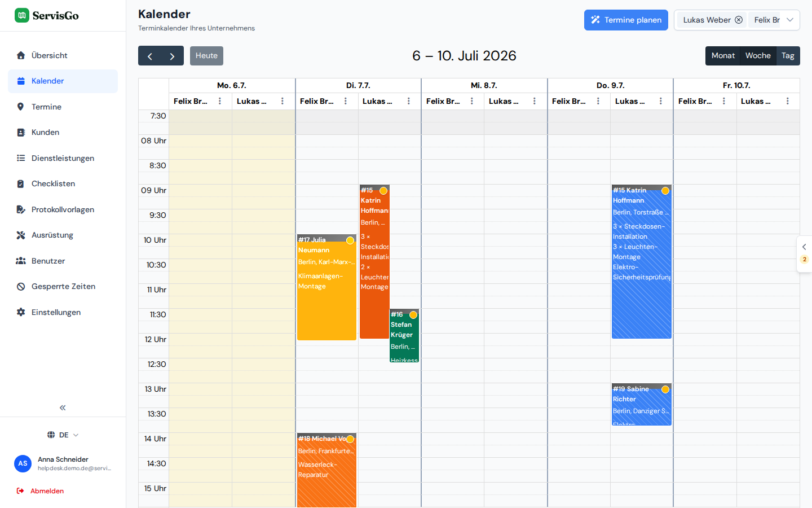Screen dimensions: 812x508
Task: Click the Mo. 6.7. day header
Action: coord(232,86)
